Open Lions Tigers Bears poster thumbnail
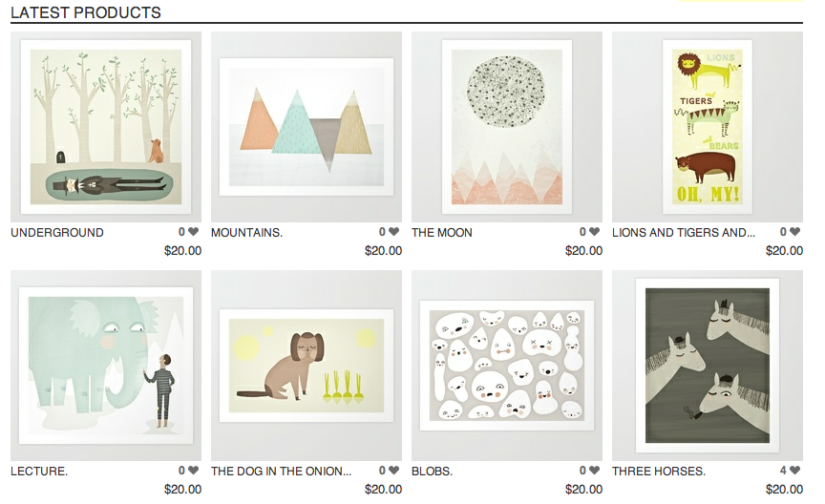The image size is (825, 504). [x=708, y=127]
